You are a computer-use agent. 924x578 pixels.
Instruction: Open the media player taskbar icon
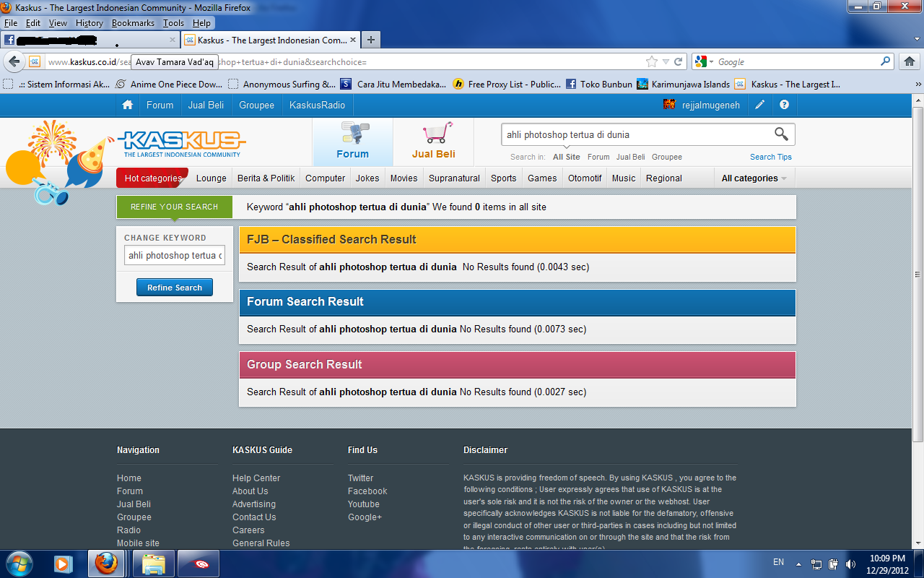coord(63,563)
